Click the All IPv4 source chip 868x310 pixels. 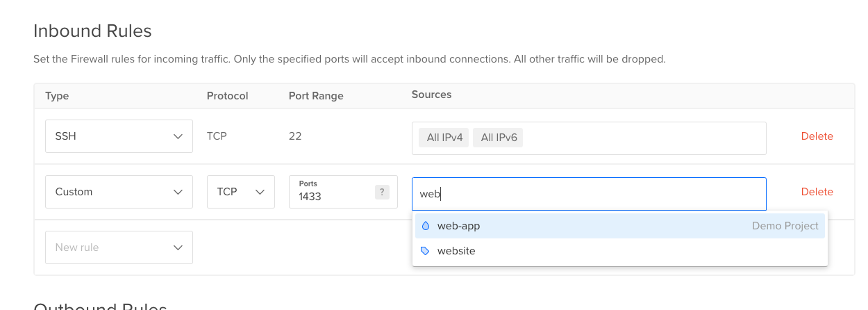[444, 138]
